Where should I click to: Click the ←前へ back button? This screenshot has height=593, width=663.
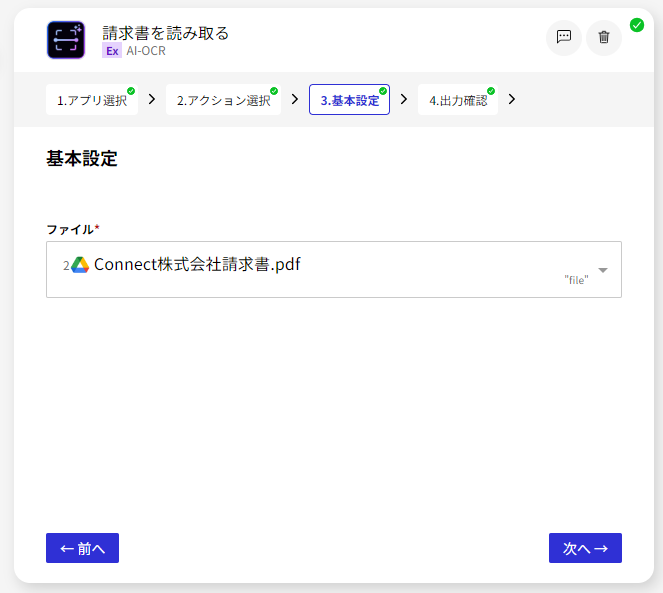click(82, 548)
